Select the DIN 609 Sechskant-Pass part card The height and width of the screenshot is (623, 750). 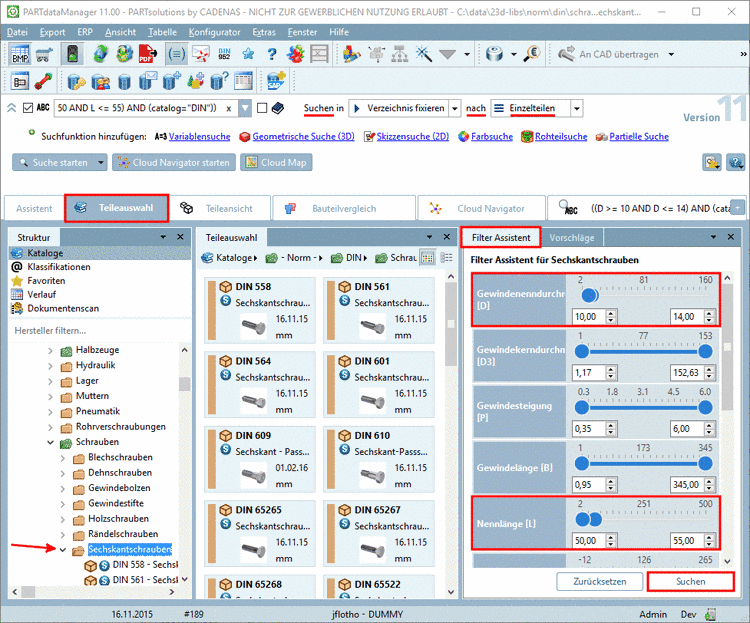pyautogui.click(x=260, y=459)
